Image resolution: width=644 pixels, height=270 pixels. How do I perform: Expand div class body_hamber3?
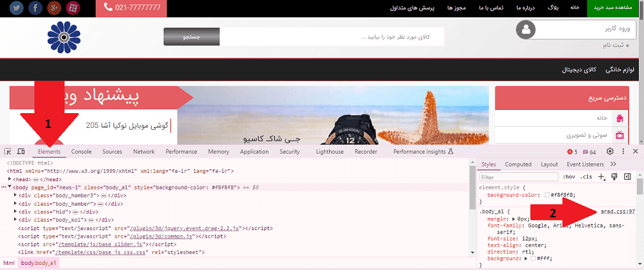coord(15,195)
